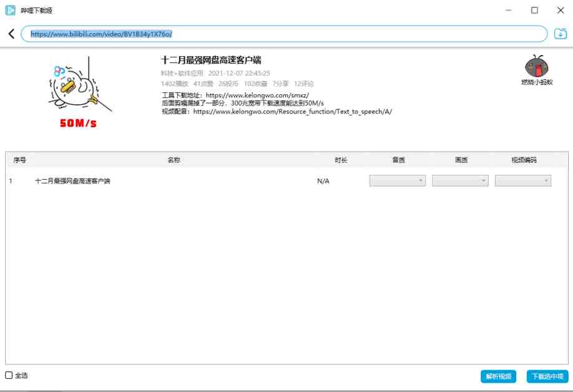The image size is (573, 392).
Task: Click the 解析视频 parse video button
Action: [x=497, y=376]
